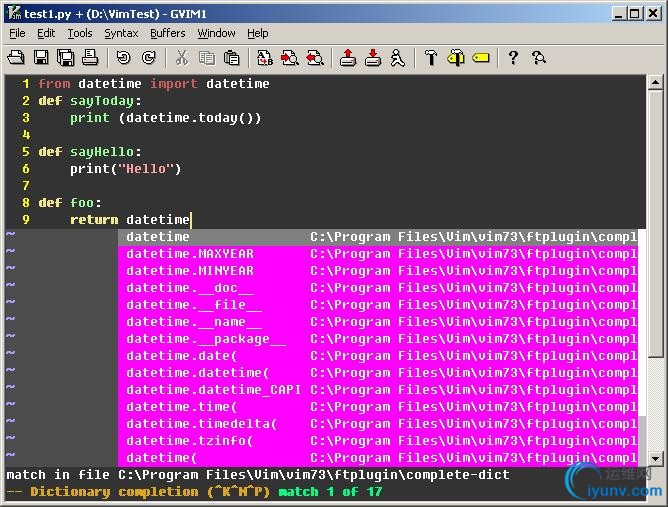Viewport: 668px width, 507px height.
Task: Select datetime.MINYEAR completion entry
Action: pyautogui.click(x=378, y=271)
